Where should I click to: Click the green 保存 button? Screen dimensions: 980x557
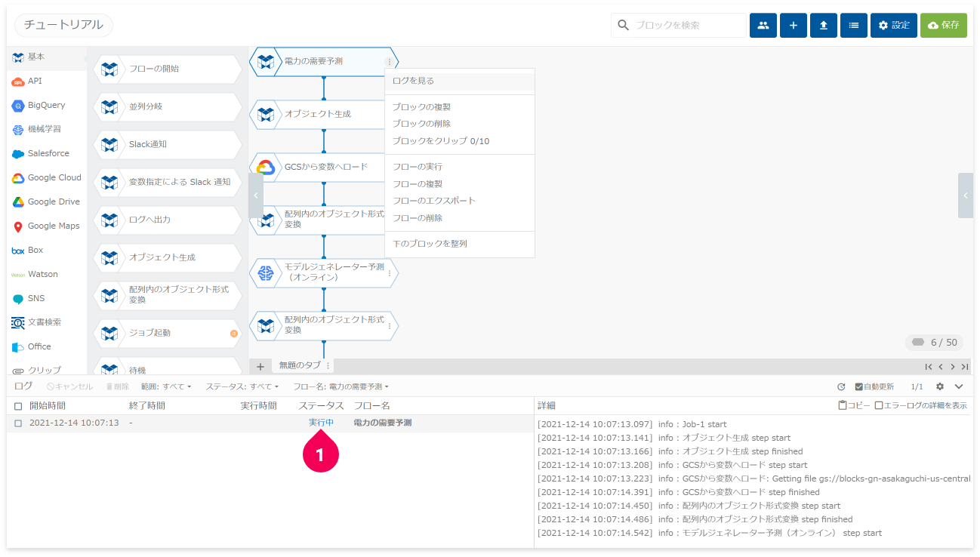pyautogui.click(x=943, y=25)
